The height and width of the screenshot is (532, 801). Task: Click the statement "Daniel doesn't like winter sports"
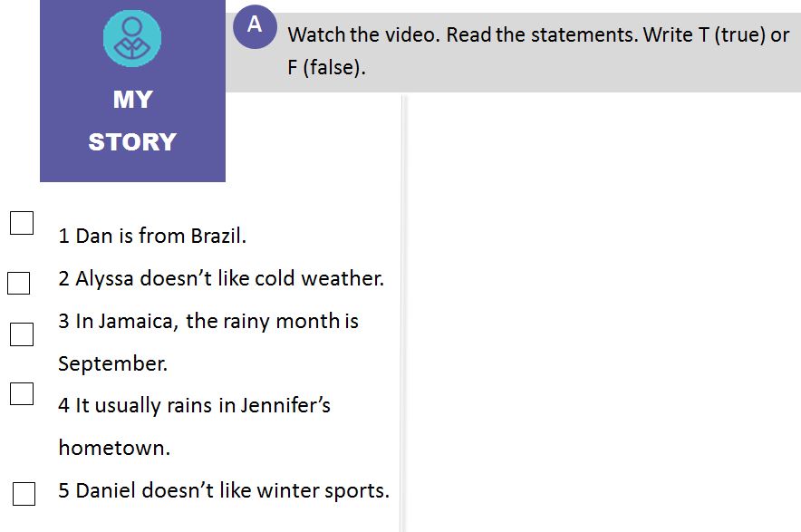pyautogui.click(x=232, y=491)
